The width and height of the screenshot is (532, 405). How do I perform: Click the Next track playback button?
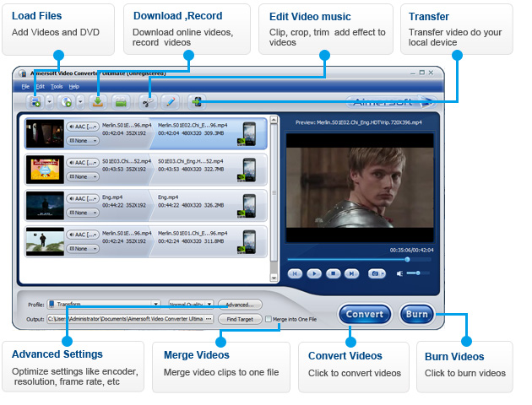pyautogui.click(x=352, y=273)
